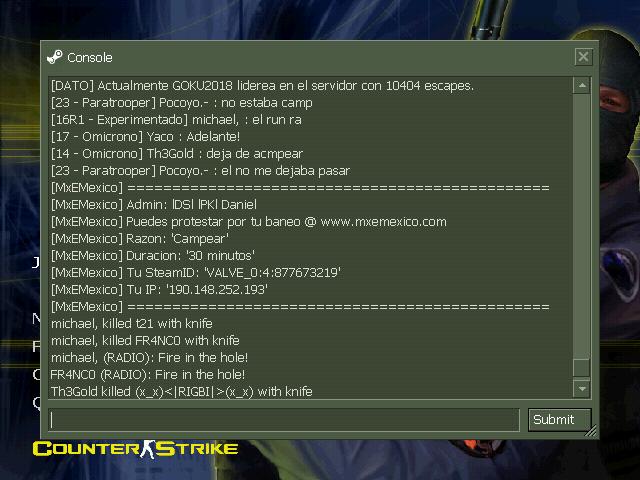Click the Console window title bar text
The width and height of the screenshot is (640, 480).
click(90, 58)
